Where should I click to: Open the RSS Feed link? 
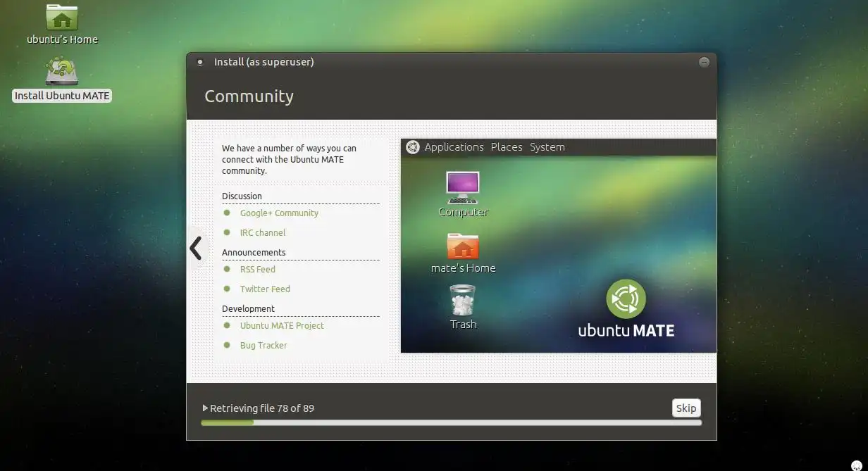click(258, 269)
